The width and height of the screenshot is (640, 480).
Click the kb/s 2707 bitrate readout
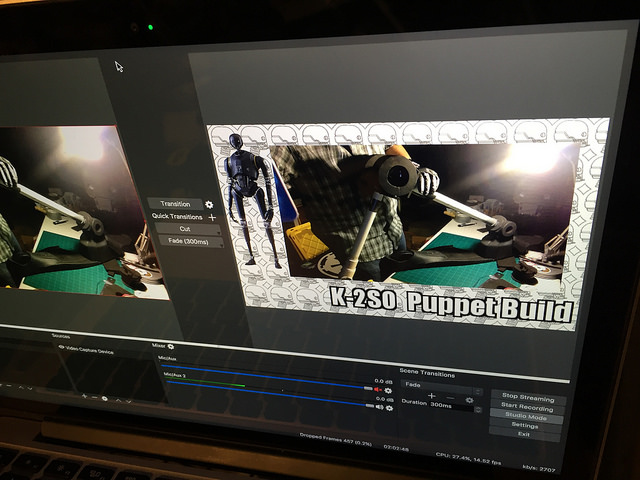point(539,468)
